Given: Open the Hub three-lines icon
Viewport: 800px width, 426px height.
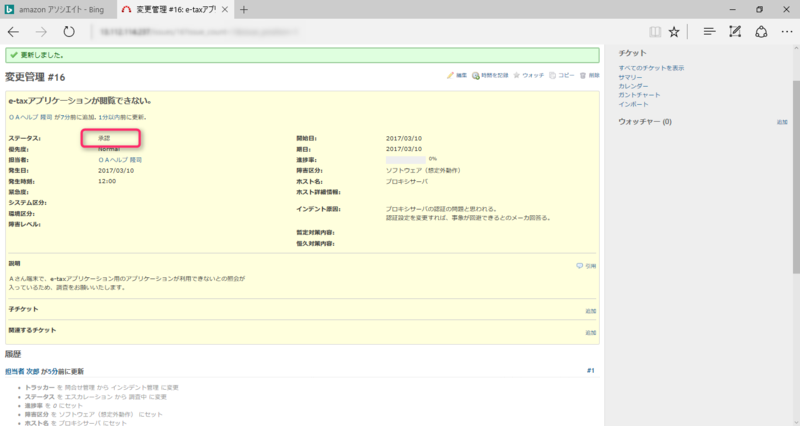Looking at the screenshot, I should 709,32.
